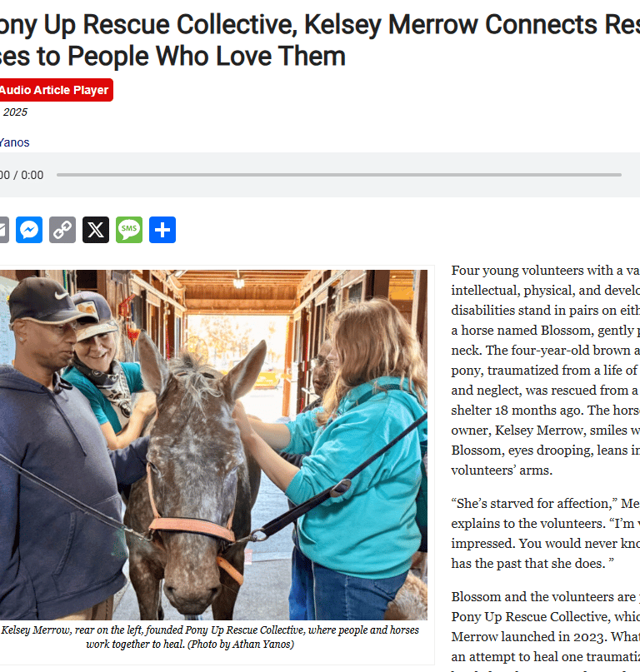Open the author link ending in Yanos

click(15, 142)
